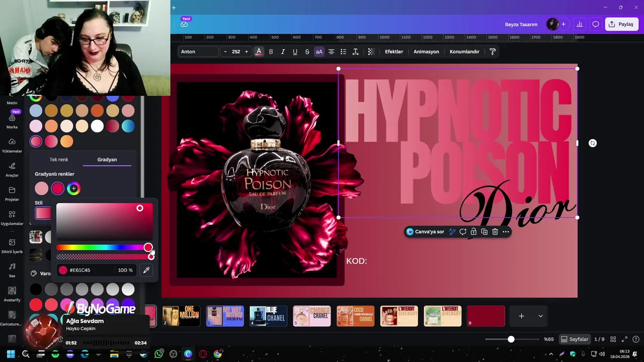This screenshot has height=362, width=644.
Task: Click the zoom slider handle
Action: [x=511, y=339]
